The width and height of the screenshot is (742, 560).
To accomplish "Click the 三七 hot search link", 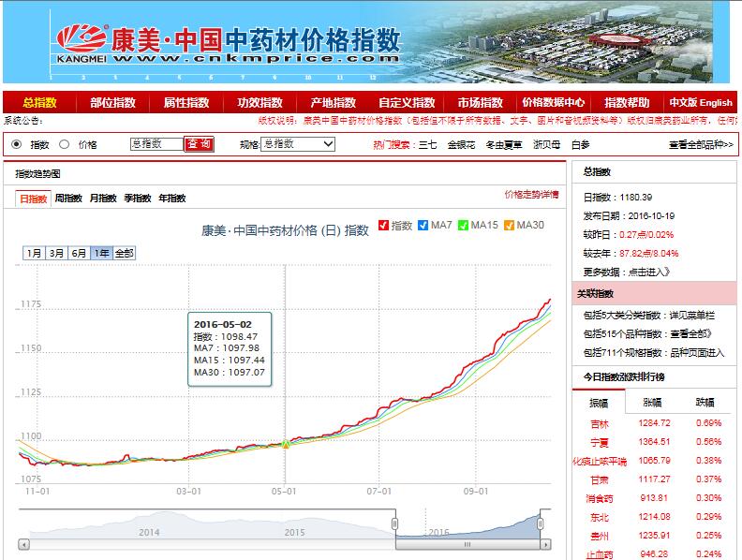I will [427, 144].
